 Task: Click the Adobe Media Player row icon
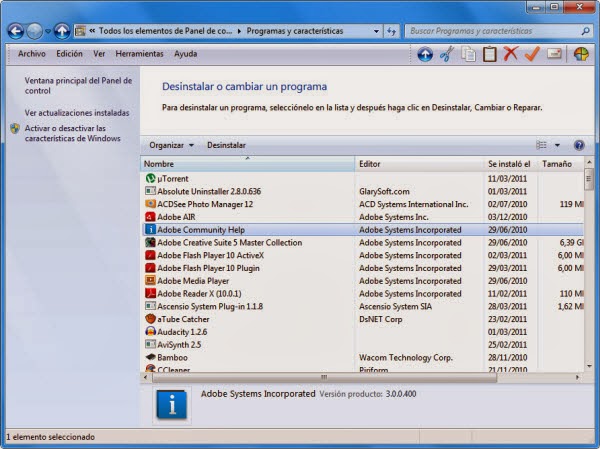(150, 281)
